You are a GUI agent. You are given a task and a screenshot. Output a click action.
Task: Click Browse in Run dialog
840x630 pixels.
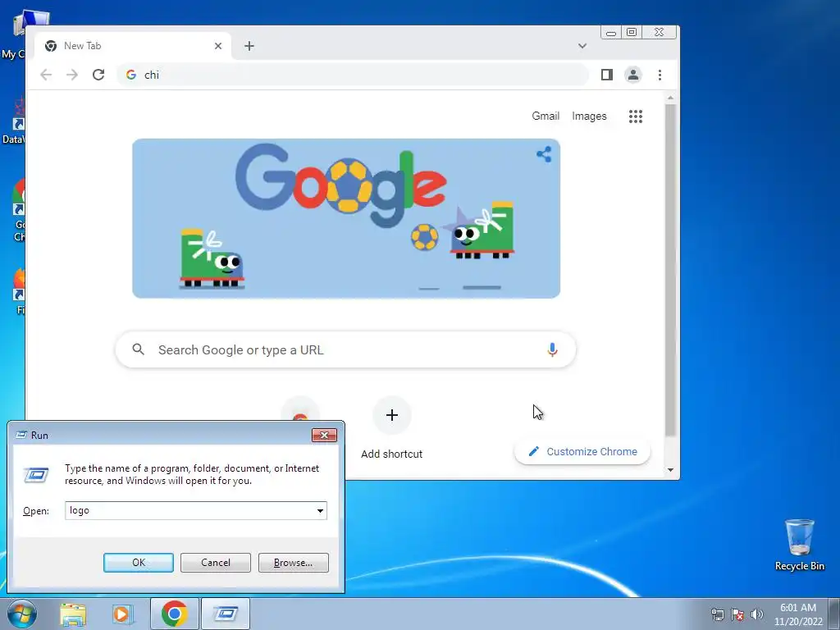[293, 563]
